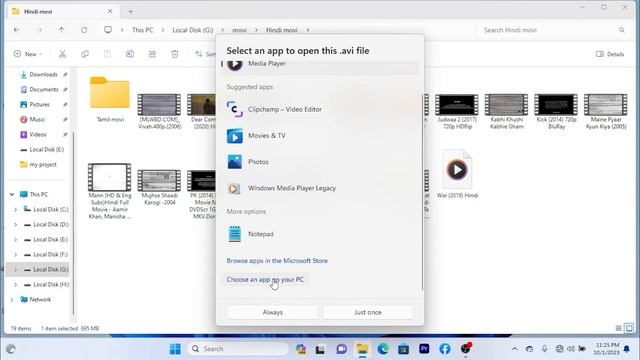640x360 pixels.
Task: Select Movies & TV app
Action: [x=320, y=136]
